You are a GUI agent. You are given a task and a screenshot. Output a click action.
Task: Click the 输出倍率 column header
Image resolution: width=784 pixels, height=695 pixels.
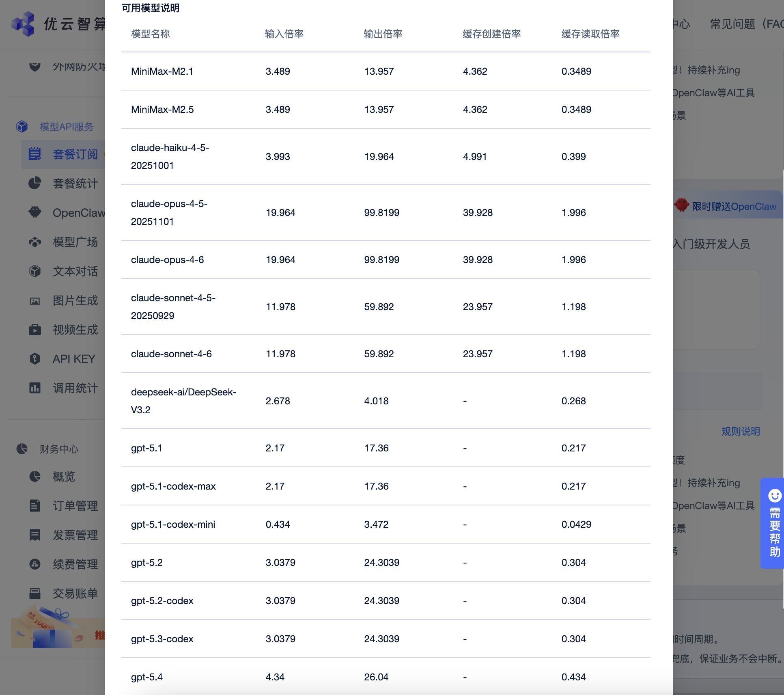click(x=383, y=34)
